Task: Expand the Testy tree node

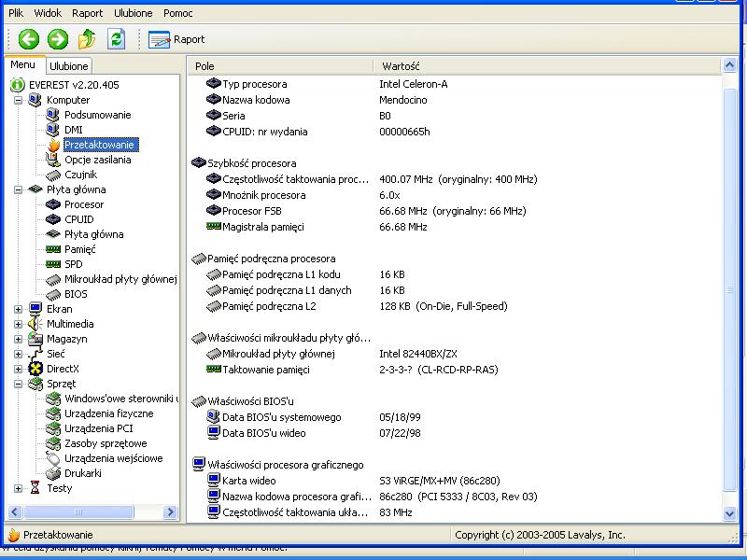Action: tap(18, 488)
